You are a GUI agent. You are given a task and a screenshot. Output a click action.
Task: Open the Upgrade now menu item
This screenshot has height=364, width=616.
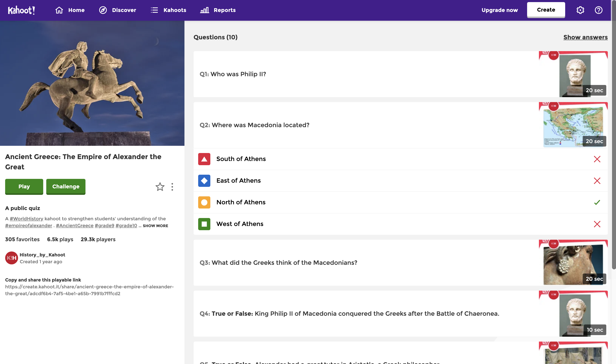[499, 10]
